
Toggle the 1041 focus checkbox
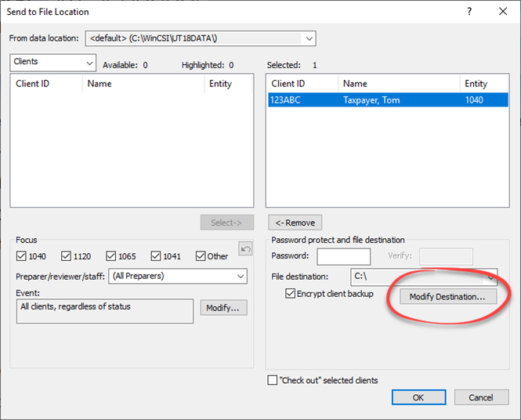tap(157, 256)
